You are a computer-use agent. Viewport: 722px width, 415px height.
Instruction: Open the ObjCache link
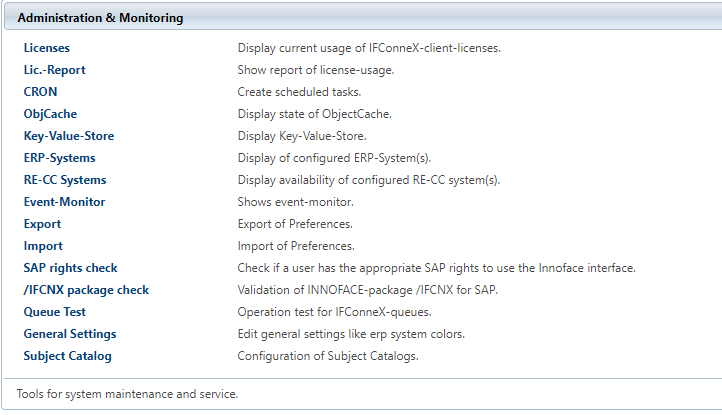coord(50,114)
